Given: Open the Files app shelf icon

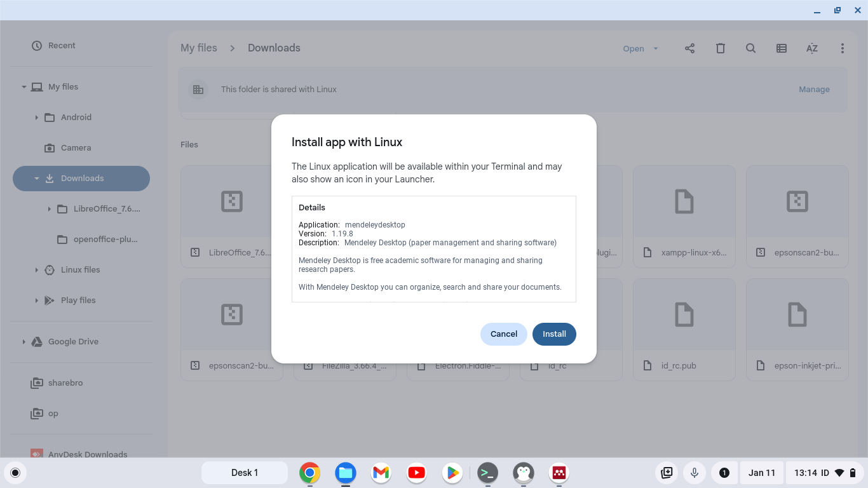Looking at the screenshot, I should (346, 473).
